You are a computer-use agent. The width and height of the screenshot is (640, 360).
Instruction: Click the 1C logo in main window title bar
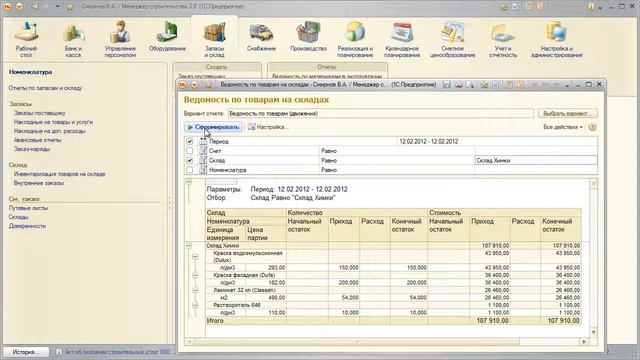(x=7, y=7)
